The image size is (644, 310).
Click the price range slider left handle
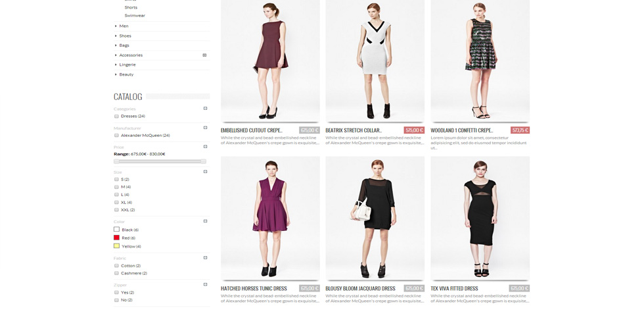[x=117, y=161]
